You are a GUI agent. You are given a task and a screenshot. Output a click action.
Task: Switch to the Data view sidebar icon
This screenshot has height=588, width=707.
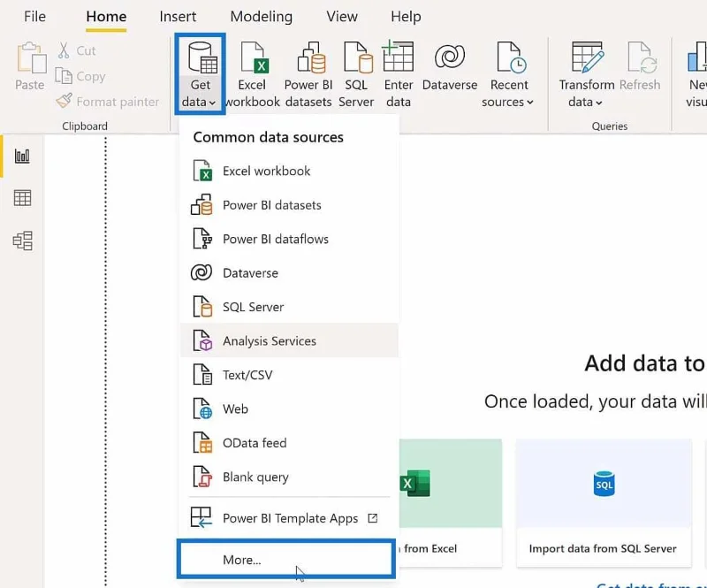click(x=22, y=198)
